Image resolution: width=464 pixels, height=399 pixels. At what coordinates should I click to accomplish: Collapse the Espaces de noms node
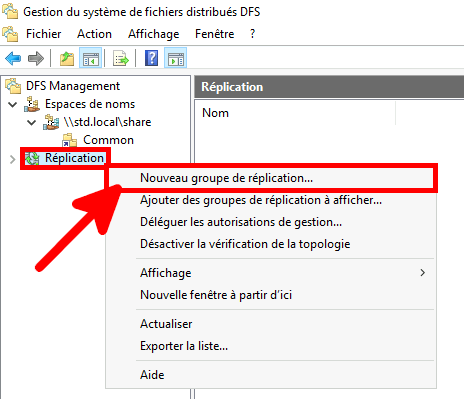click(x=13, y=104)
